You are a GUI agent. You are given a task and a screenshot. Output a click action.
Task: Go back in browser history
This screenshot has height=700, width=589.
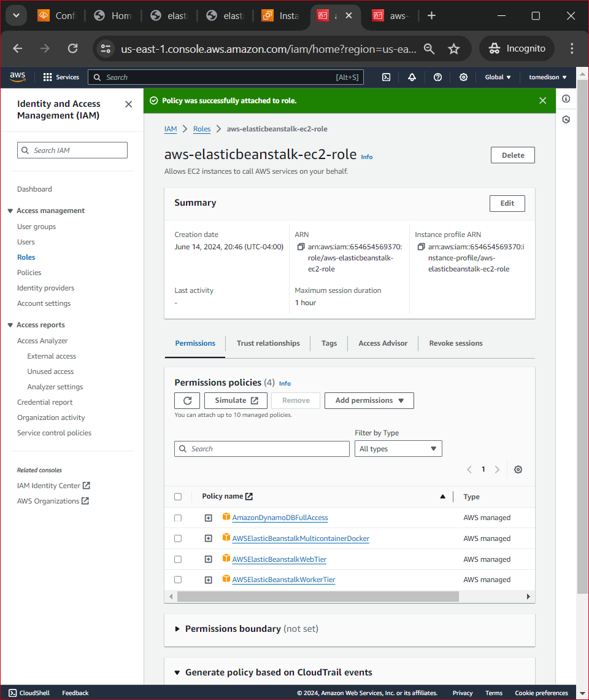point(18,49)
